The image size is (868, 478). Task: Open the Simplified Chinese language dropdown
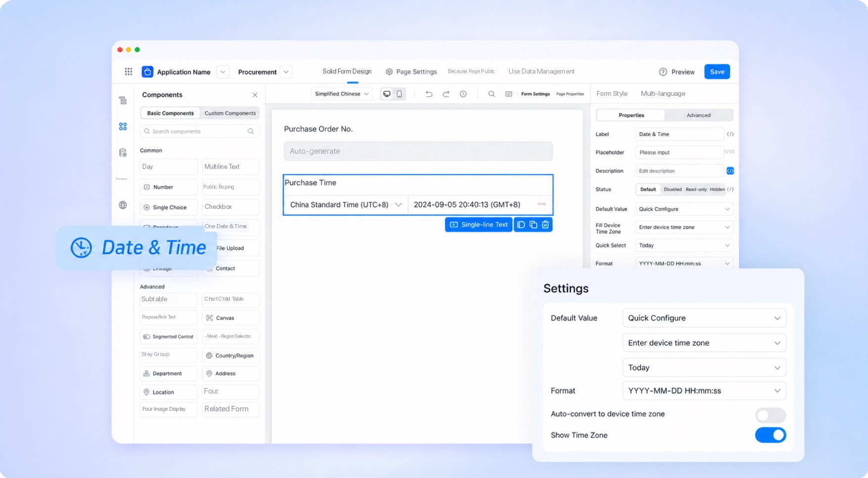pyautogui.click(x=342, y=94)
